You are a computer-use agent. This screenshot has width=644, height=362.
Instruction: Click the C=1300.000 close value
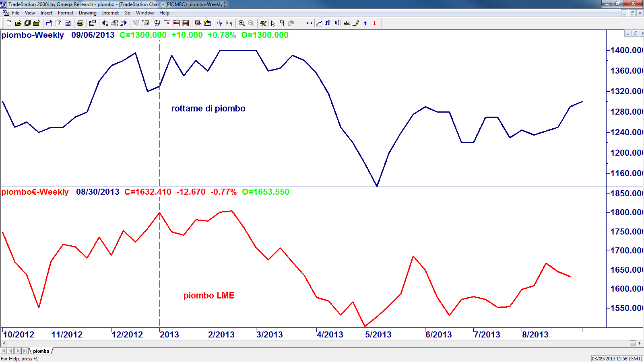143,35
